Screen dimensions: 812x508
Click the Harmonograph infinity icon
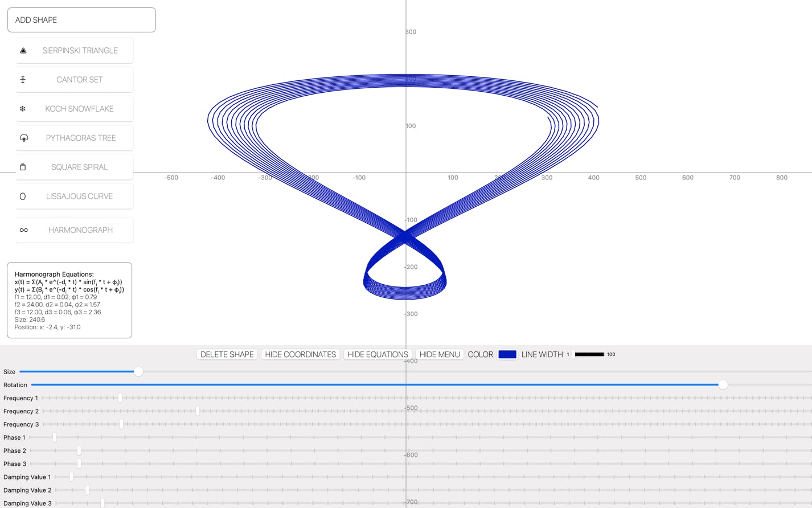23,230
